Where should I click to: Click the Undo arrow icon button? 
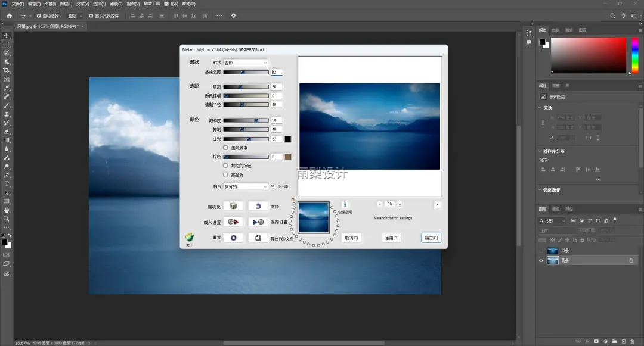click(x=258, y=206)
